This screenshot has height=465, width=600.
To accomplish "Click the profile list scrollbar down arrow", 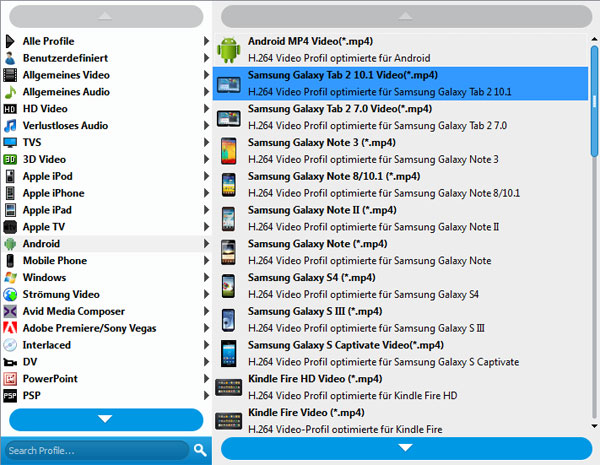I will (594, 426).
